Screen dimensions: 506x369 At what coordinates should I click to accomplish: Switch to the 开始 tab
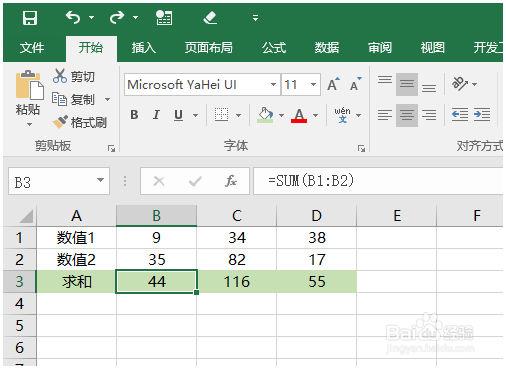(91, 48)
